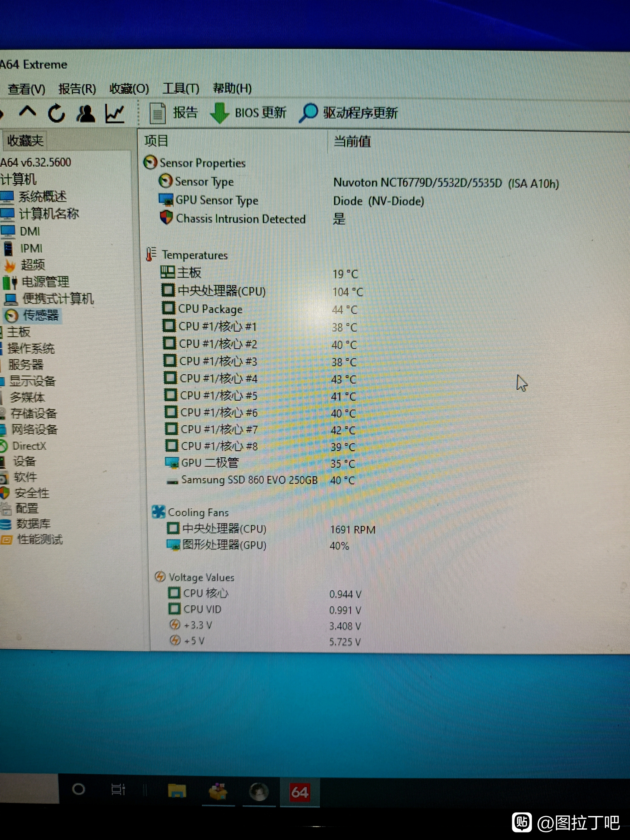Image resolution: width=630 pixels, height=840 pixels.
Task: Open Task View from the taskbar
Action: tap(118, 790)
